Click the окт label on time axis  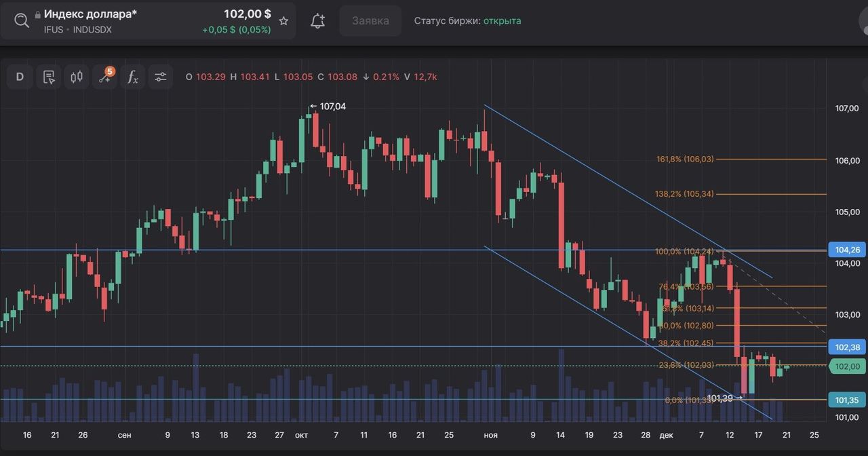pos(302,434)
